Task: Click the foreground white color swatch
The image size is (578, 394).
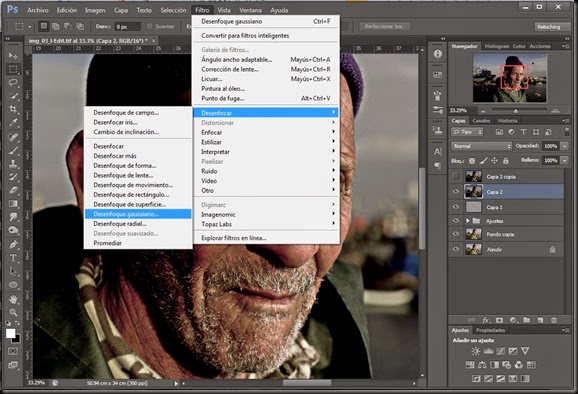Action: [10, 333]
